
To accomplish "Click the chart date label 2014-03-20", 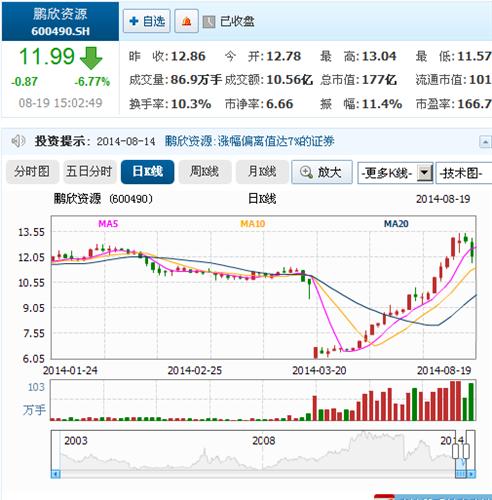I will coord(319,370).
